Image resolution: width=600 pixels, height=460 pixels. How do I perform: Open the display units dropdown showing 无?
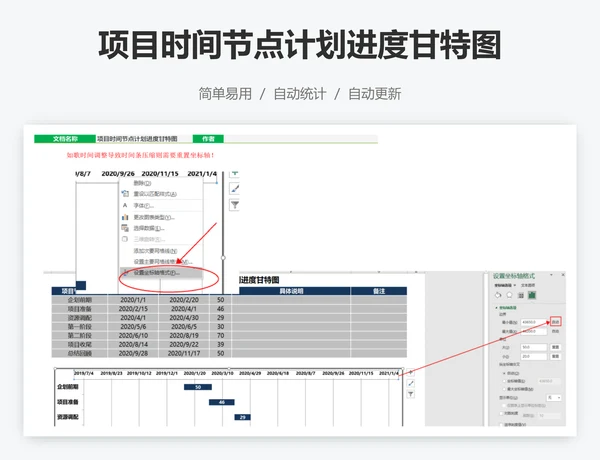[554, 398]
